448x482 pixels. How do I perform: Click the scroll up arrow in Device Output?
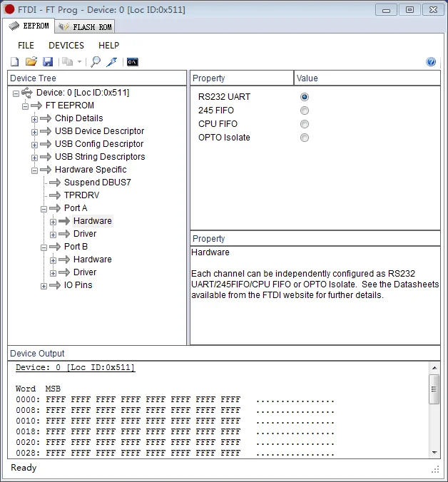[434, 368]
